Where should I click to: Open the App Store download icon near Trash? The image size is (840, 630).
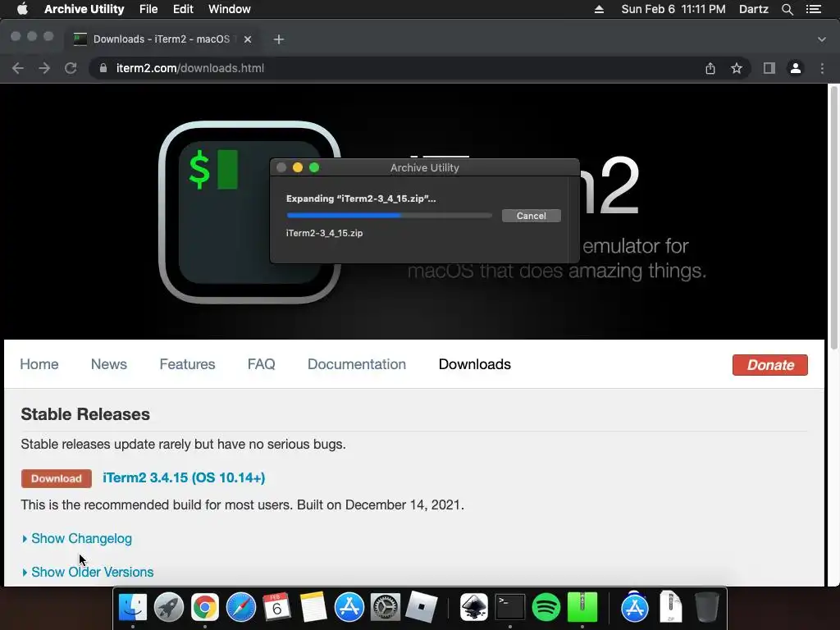tap(634, 608)
